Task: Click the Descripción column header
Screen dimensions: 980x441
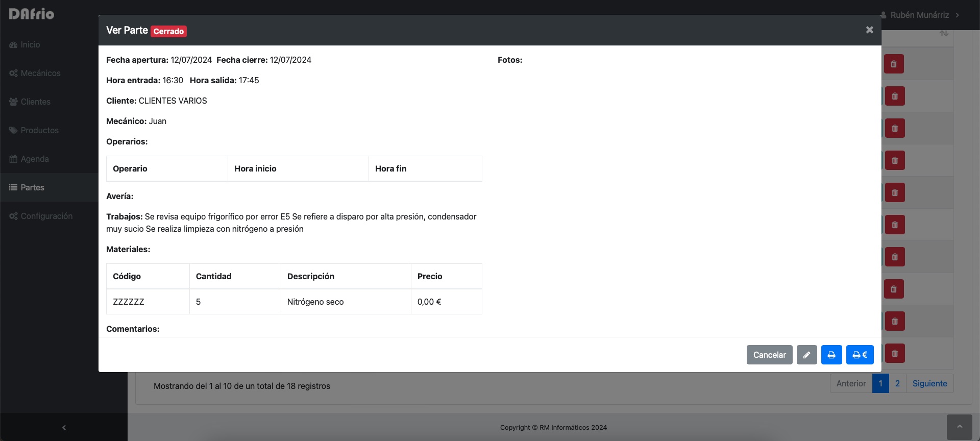Action: coord(346,276)
